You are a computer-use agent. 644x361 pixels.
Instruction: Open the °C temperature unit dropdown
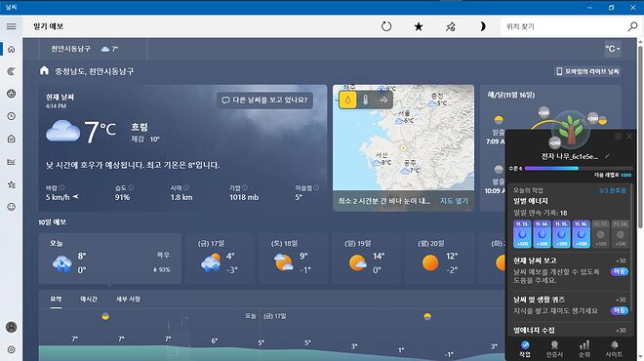coord(613,49)
